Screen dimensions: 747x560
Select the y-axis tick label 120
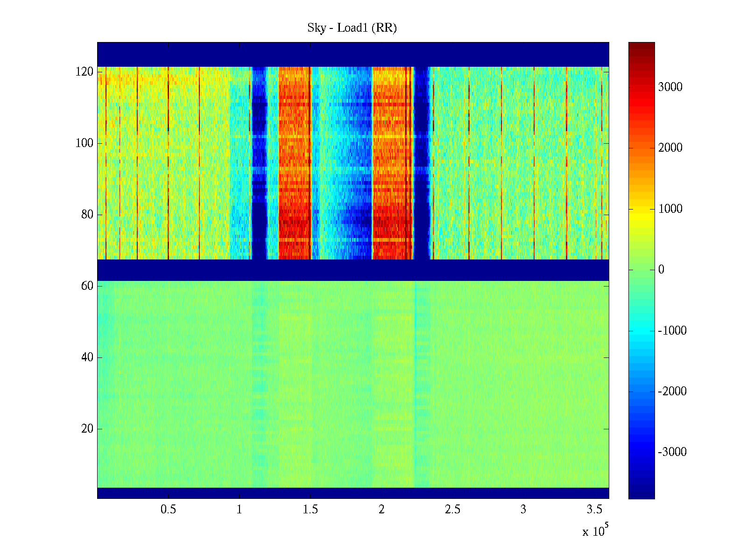point(85,72)
